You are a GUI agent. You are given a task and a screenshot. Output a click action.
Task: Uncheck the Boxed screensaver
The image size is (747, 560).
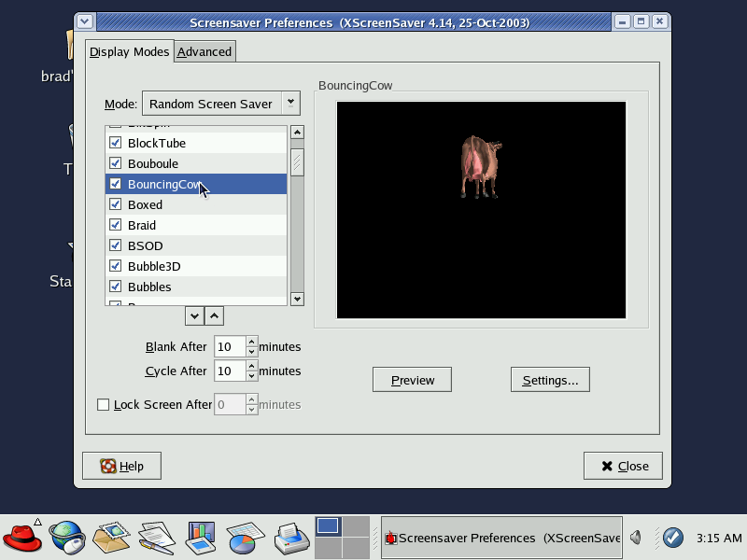115,203
